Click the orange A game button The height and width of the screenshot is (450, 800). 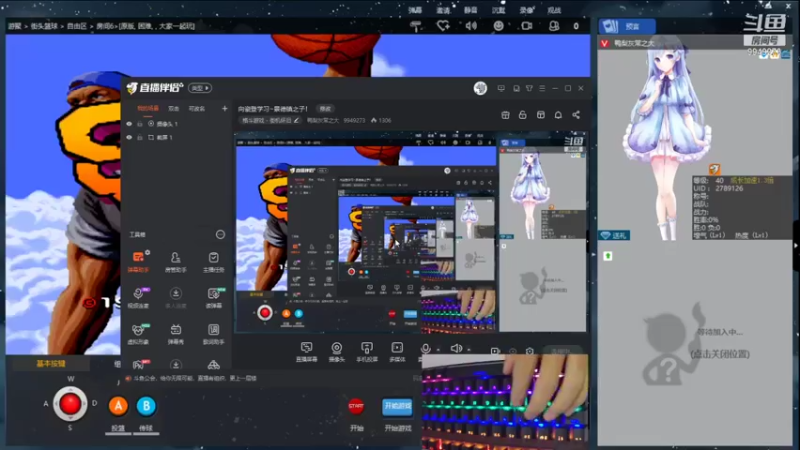coord(118,406)
